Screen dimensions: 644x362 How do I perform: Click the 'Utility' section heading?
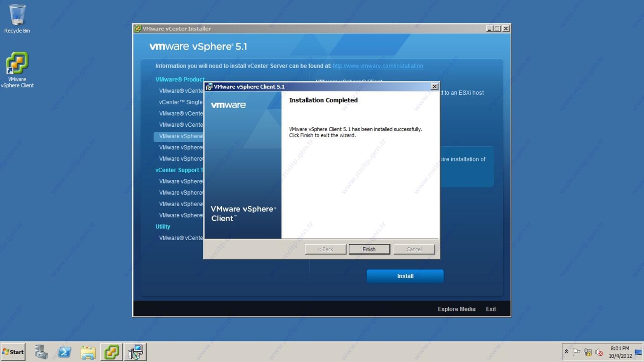[x=163, y=227]
